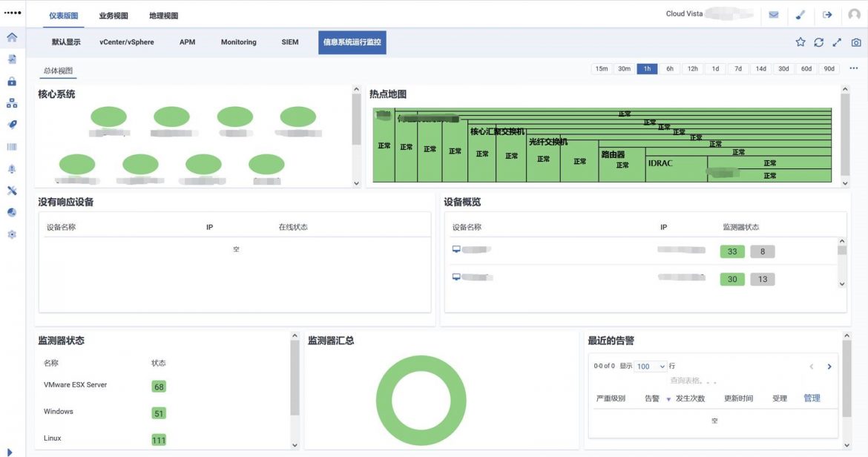This screenshot has width=868, height=457.
Task: Open the rows-per-page dropdown showing 100
Action: [x=650, y=366]
